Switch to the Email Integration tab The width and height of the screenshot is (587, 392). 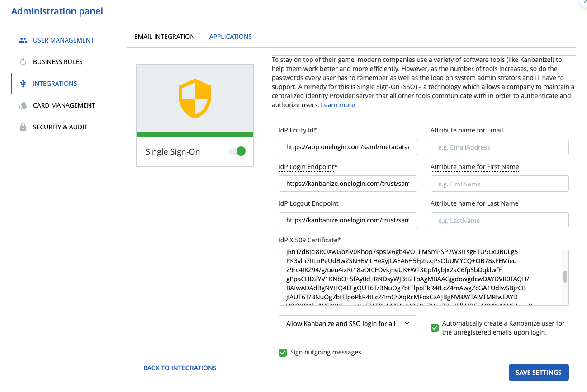165,37
